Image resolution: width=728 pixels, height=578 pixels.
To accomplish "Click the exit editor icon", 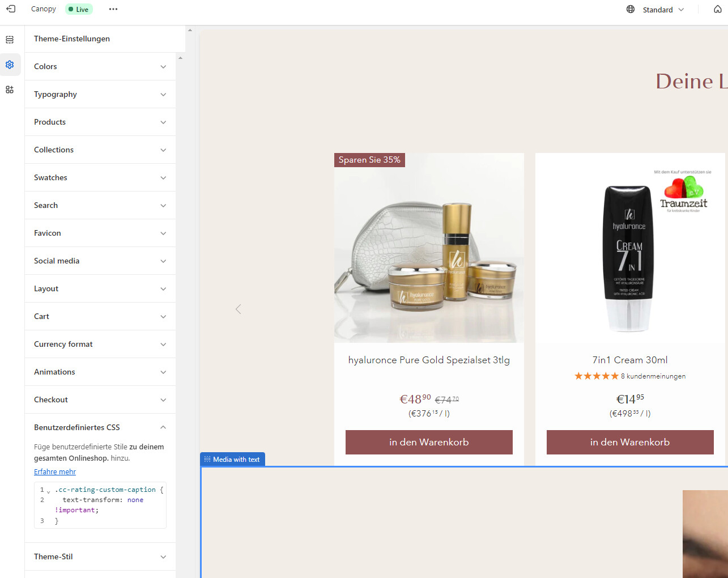I will [x=11, y=9].
